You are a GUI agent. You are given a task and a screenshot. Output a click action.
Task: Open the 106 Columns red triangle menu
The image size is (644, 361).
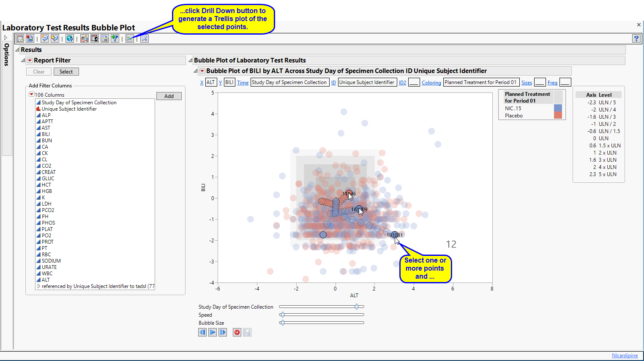pos(31,95)
